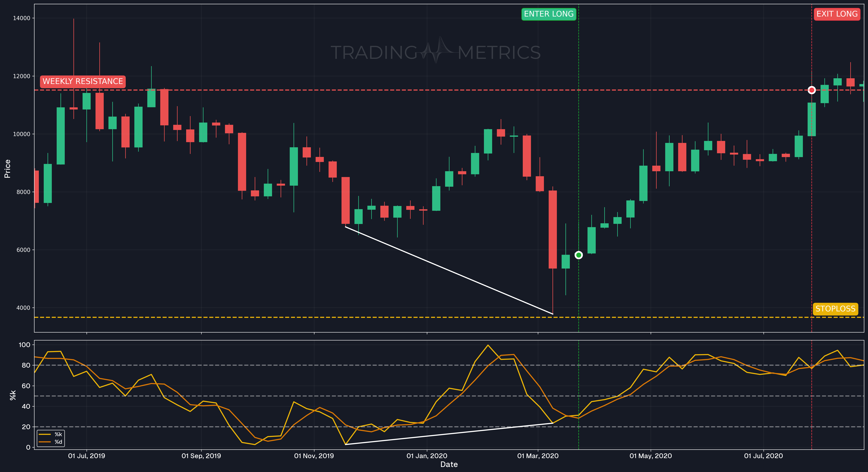Click the %k axis title
Screen dimensions: 868x472
[x=13, y=395]
